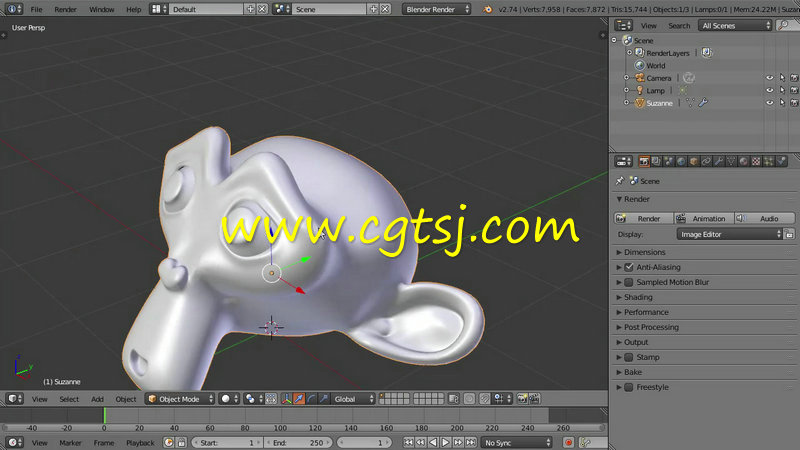Screen dimensions: 800x450
Task: Open the Particles properties tab
Action: pos(768,162)
